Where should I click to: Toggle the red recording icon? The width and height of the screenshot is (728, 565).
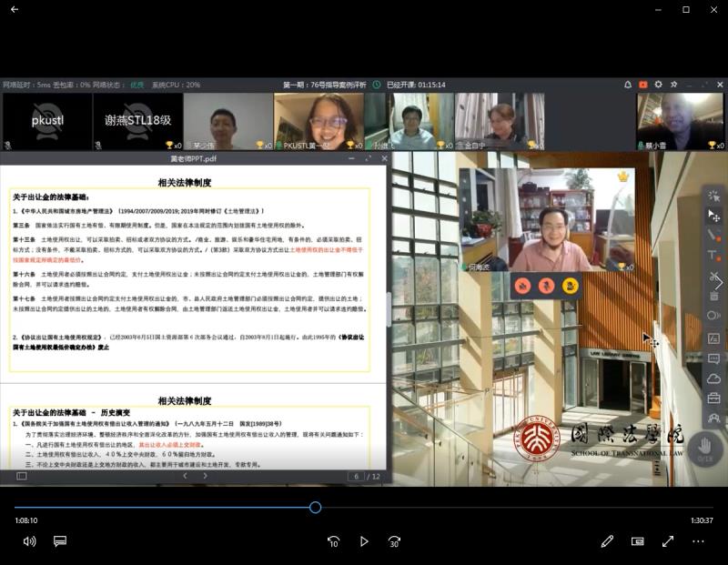tap(642, 85)
